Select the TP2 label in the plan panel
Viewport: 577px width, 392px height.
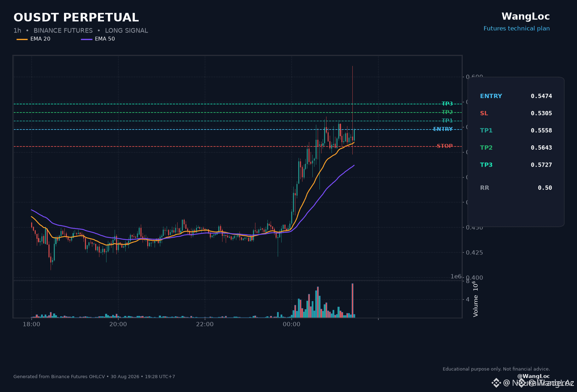click(x=486, y=148)
